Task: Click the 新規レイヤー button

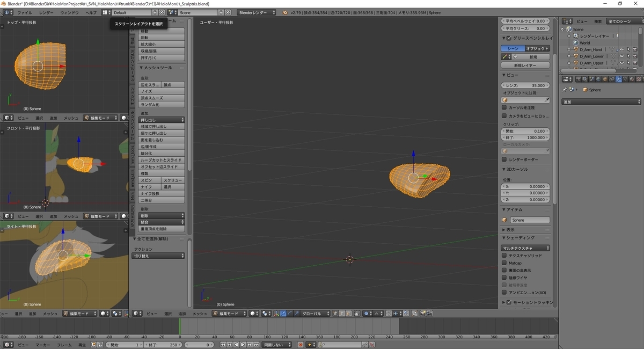Action: [x=526, y=65]
